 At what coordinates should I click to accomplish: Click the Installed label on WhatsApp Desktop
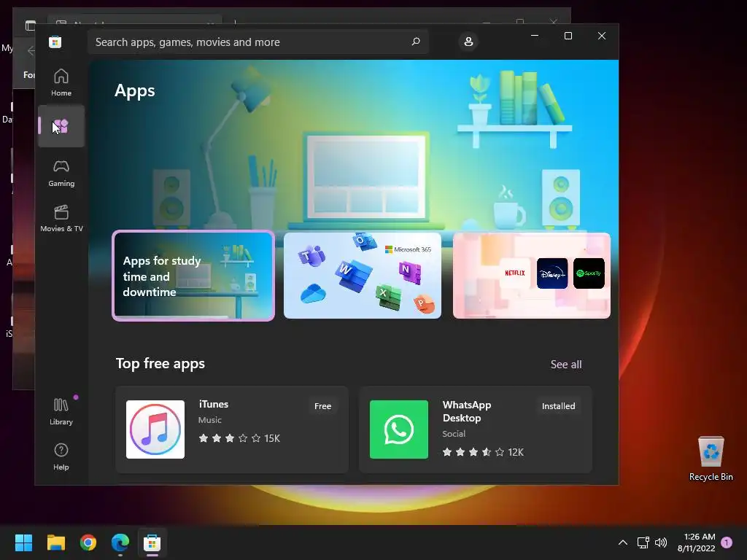point(558,406)
